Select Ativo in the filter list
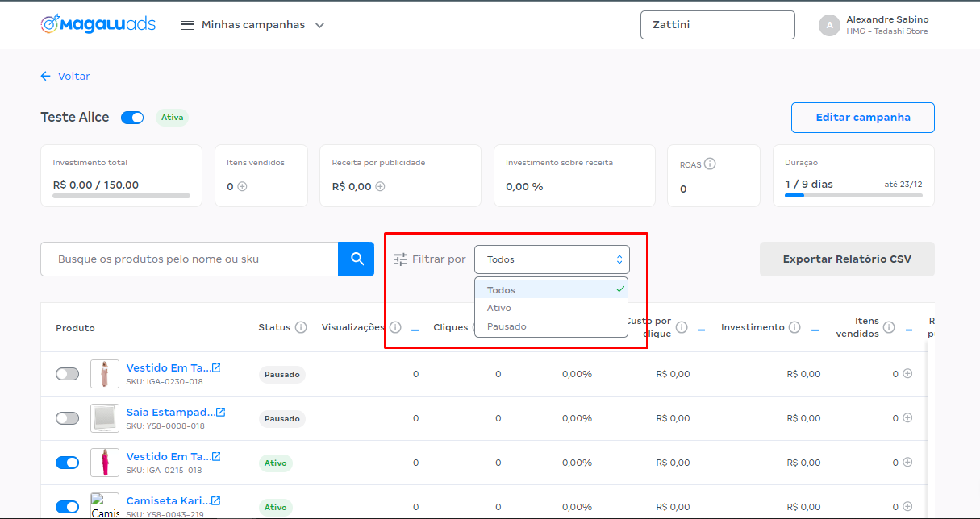 (499, 308)
